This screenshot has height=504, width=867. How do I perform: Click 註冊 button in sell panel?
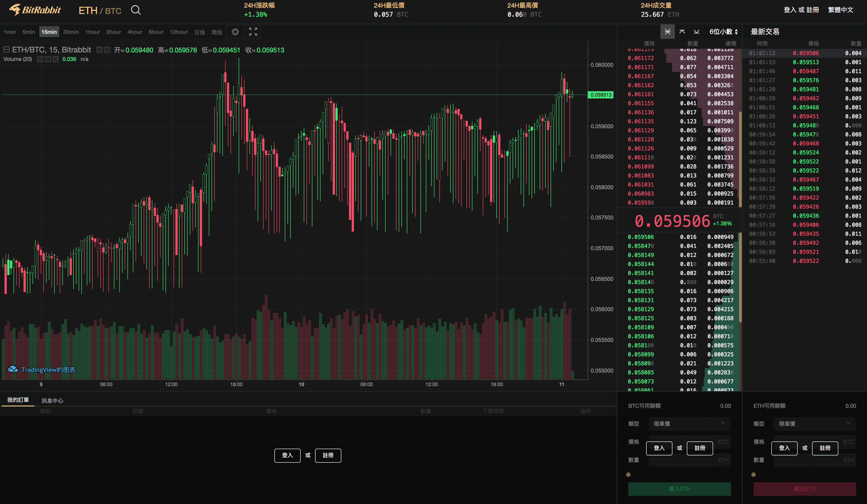pos(825,448)
